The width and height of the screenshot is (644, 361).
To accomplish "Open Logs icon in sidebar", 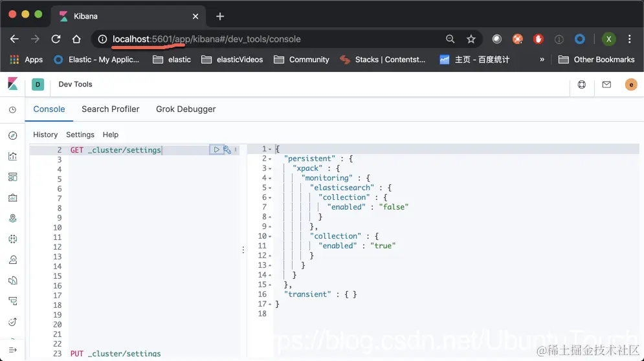I will 13,281.
